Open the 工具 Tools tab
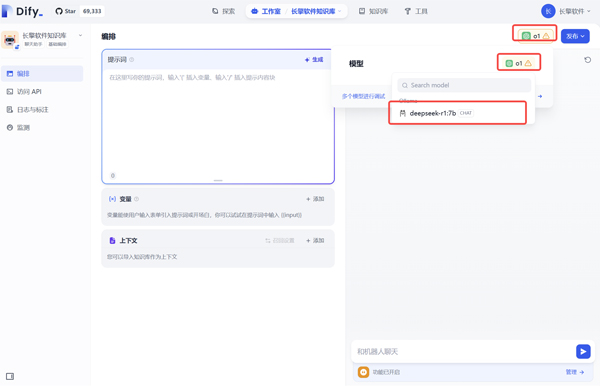Screen dimensions: 600x386 point(416,11)
